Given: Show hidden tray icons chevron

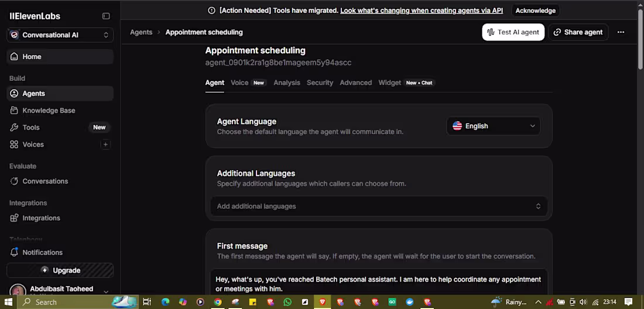Looking at the screenshot, I should pyautogui.click(x=538, y=302).
